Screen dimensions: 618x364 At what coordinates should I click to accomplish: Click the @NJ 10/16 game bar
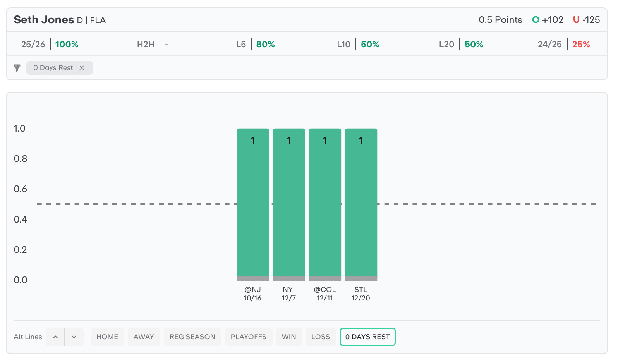point(252,203)
